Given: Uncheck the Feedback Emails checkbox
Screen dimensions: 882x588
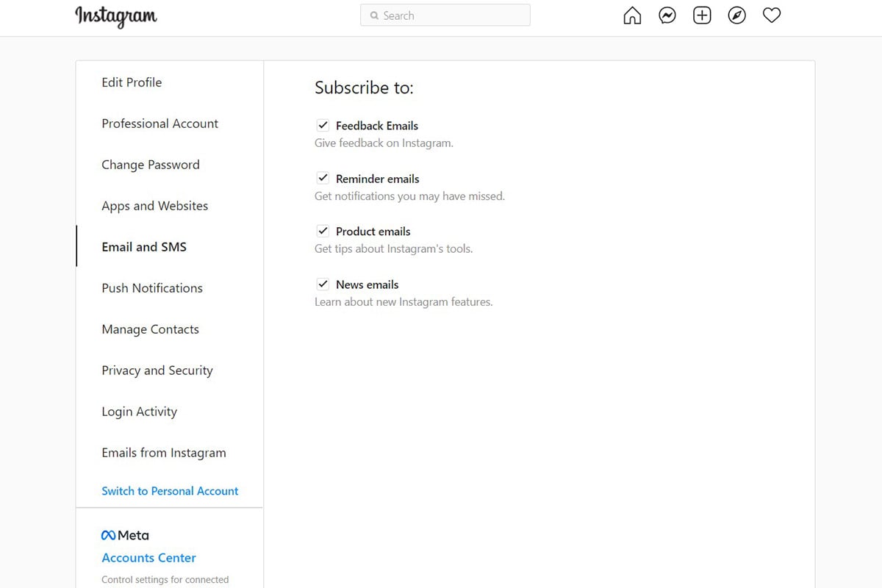Looking at the screenshot, I should click(x=323, y=126).
